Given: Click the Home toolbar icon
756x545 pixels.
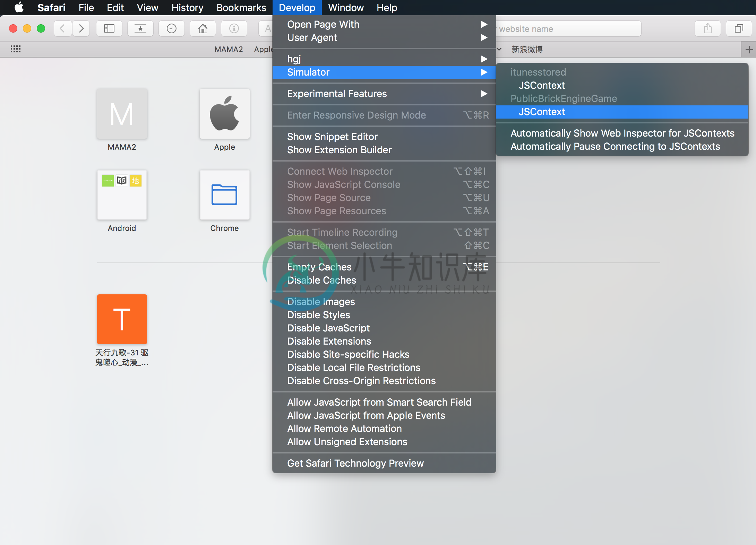Looking at the screenshot, I should (203, 28).
